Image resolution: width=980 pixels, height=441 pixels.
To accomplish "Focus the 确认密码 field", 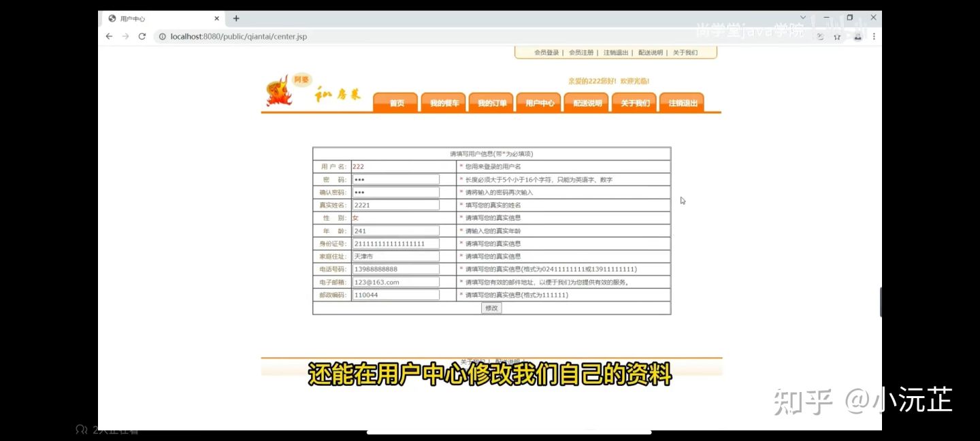I will click(395, 193).
